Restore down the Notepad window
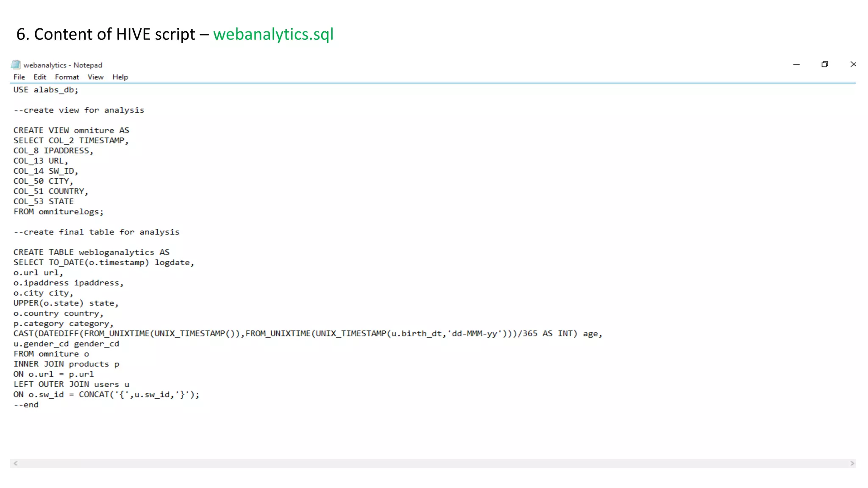The height and width of the screenshot is (488, 868). coord(825,64)
